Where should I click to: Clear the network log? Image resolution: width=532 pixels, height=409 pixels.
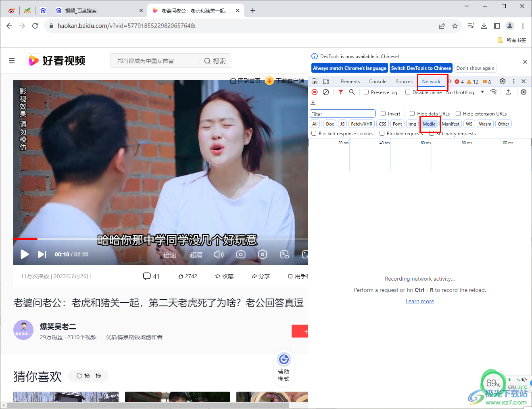pos(326,92)
